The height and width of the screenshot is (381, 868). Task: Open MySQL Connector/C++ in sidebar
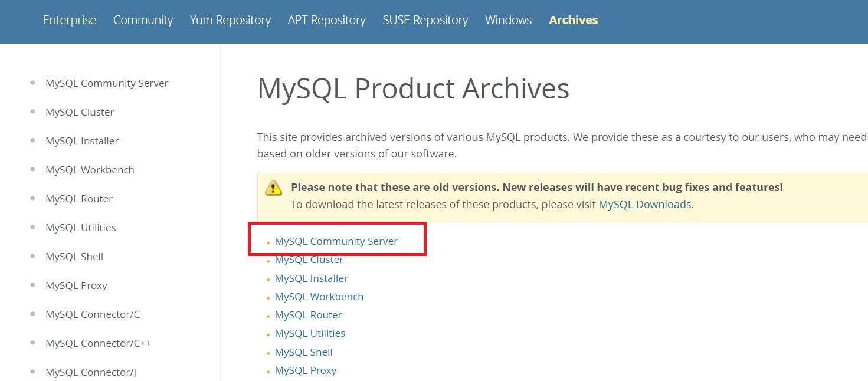click(99, 343)
